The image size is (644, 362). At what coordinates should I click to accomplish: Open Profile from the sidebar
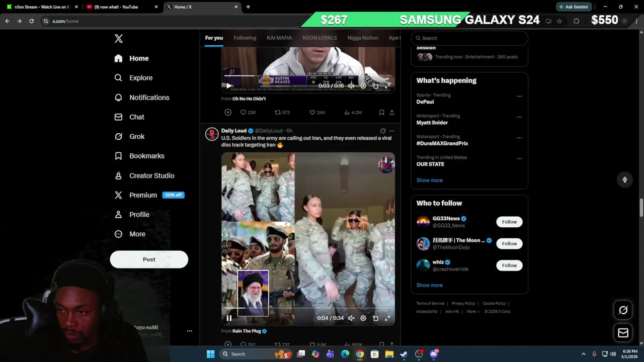click(132, 215)
